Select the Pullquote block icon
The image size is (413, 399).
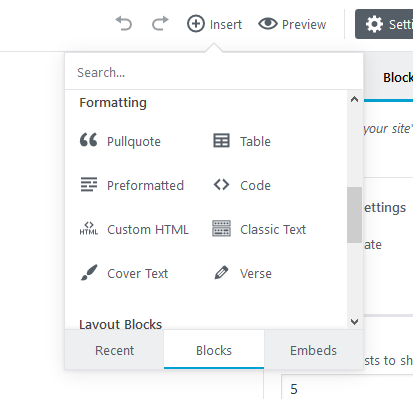tap(89, 140)
